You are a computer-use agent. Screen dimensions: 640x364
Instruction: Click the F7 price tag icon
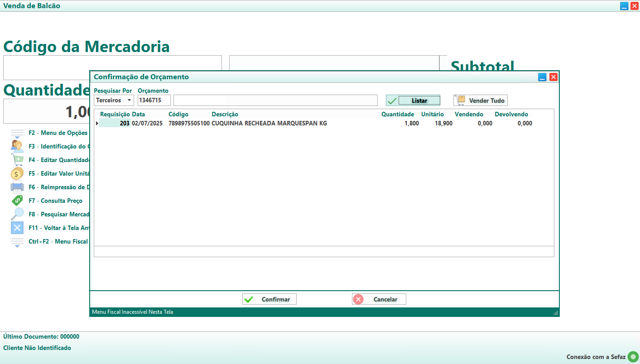pos(17,201)
